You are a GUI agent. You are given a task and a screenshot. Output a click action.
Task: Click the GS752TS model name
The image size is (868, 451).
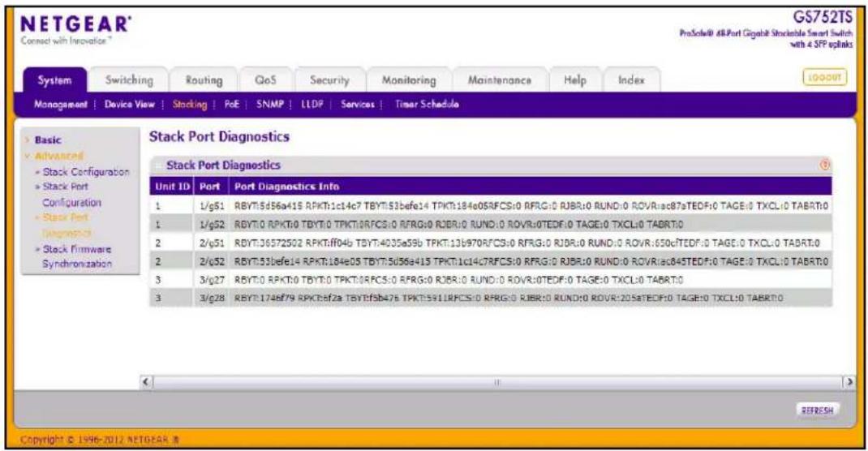(x=823, y=19)
